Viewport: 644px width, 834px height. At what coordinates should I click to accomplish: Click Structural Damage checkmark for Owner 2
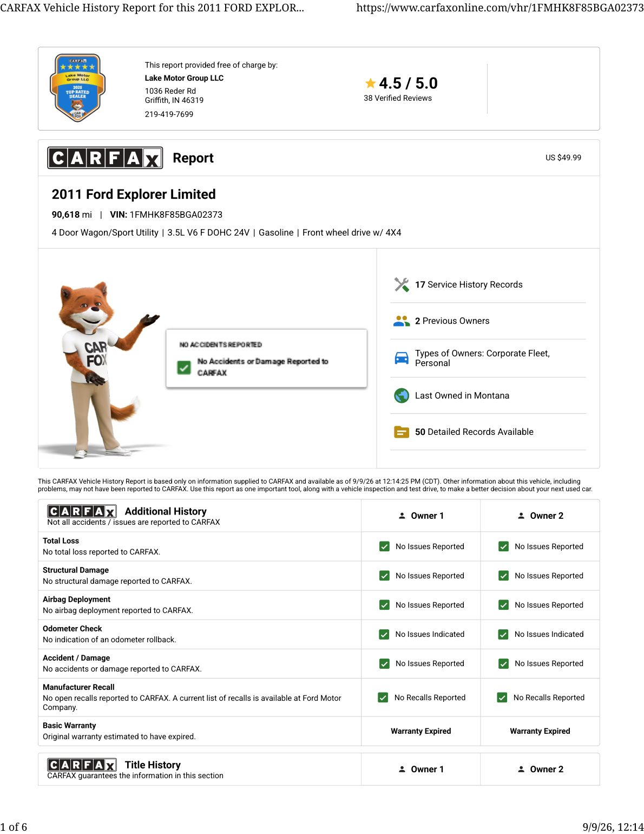503,576
